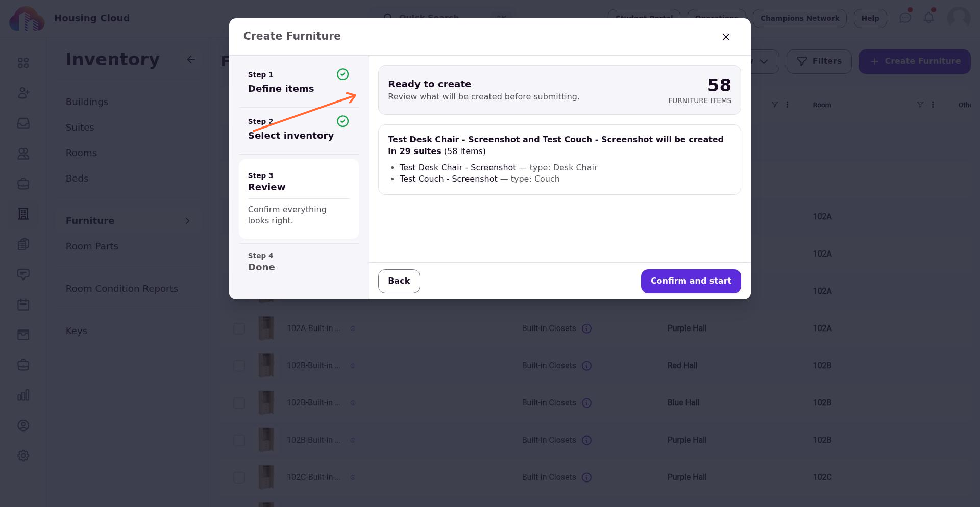Open Rooms in Inventory menu

[x=81, y=153]
